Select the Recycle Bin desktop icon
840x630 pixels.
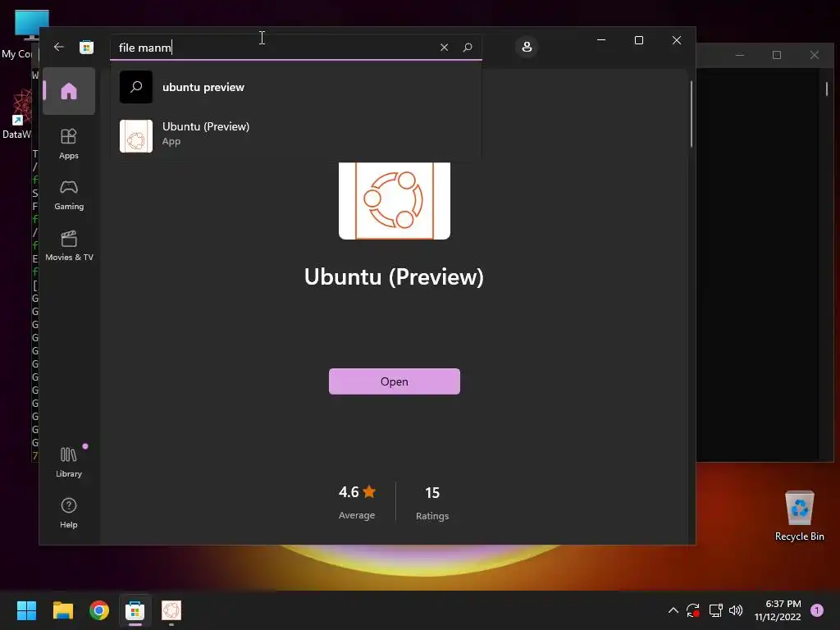(799, 515)
